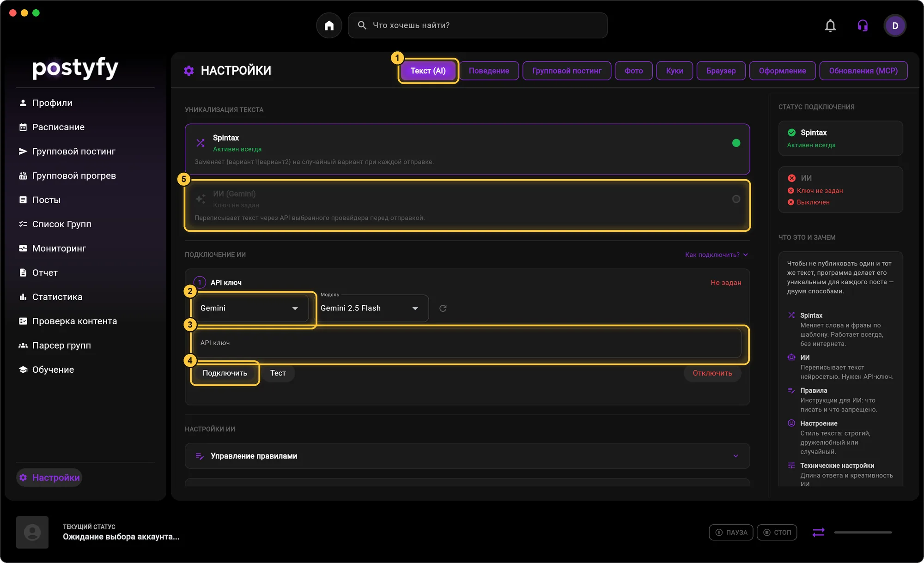Click the Подключить button

pos(225,373)
